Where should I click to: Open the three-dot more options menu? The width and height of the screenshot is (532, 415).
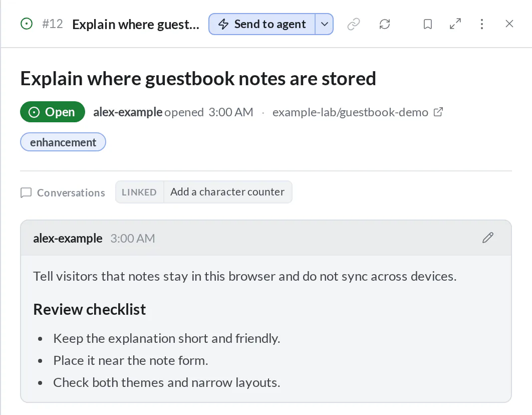point(482,24)
